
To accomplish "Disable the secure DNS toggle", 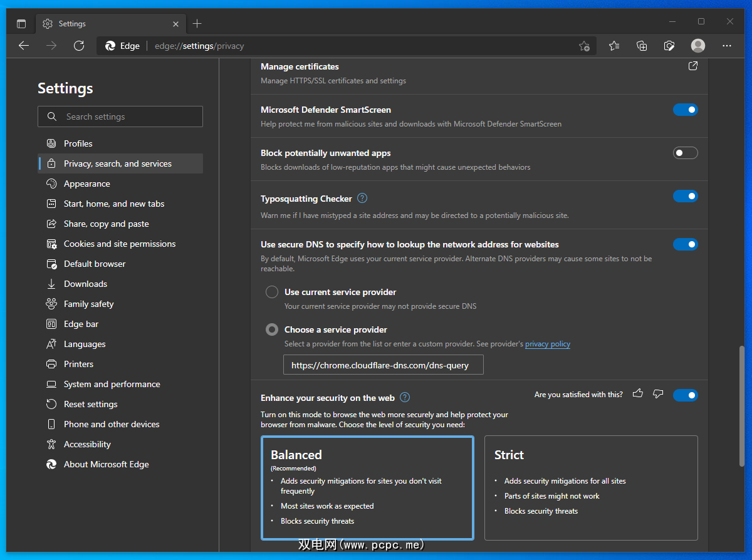I will pos(685,244).
